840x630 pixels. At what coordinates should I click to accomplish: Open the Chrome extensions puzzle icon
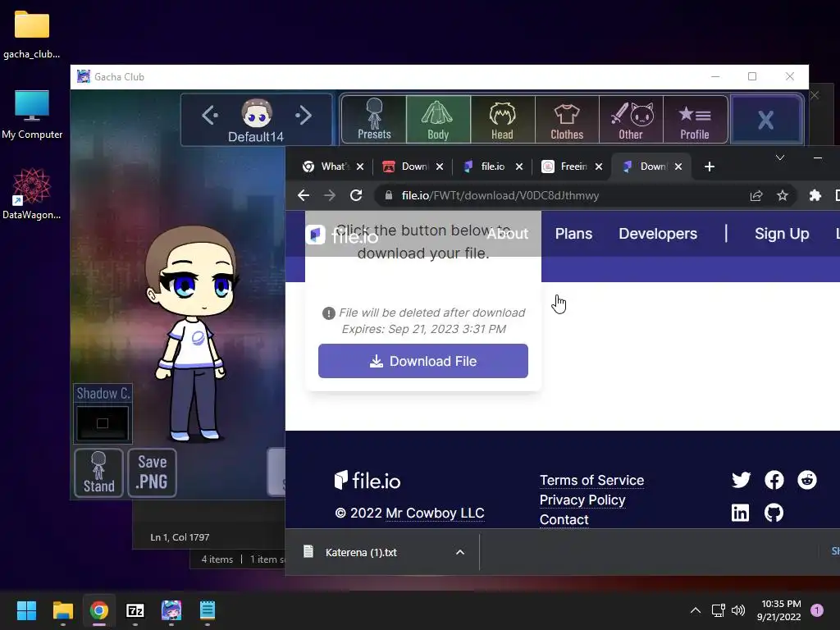pos(815,195)
